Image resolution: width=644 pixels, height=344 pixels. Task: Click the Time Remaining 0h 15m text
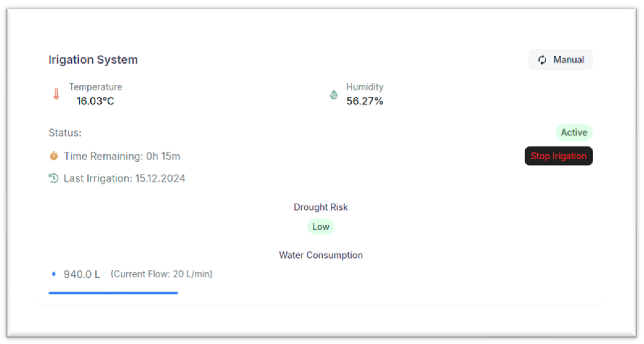(122, 156)
